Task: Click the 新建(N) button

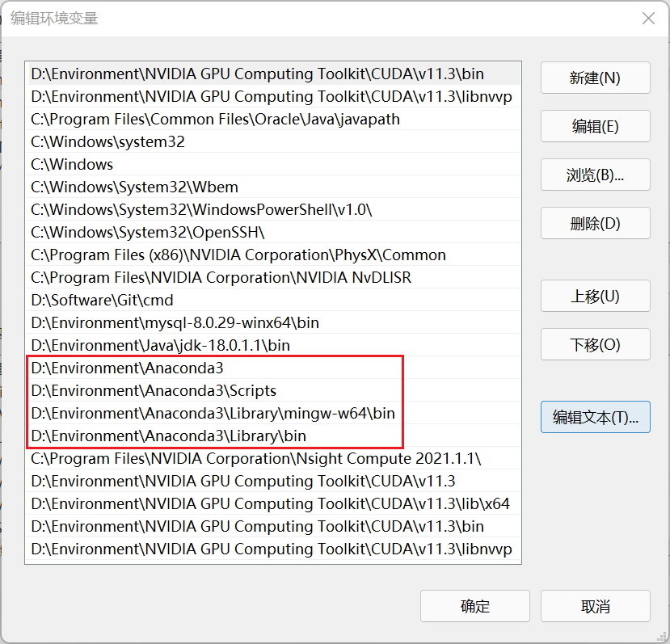Action: [595, 78]
